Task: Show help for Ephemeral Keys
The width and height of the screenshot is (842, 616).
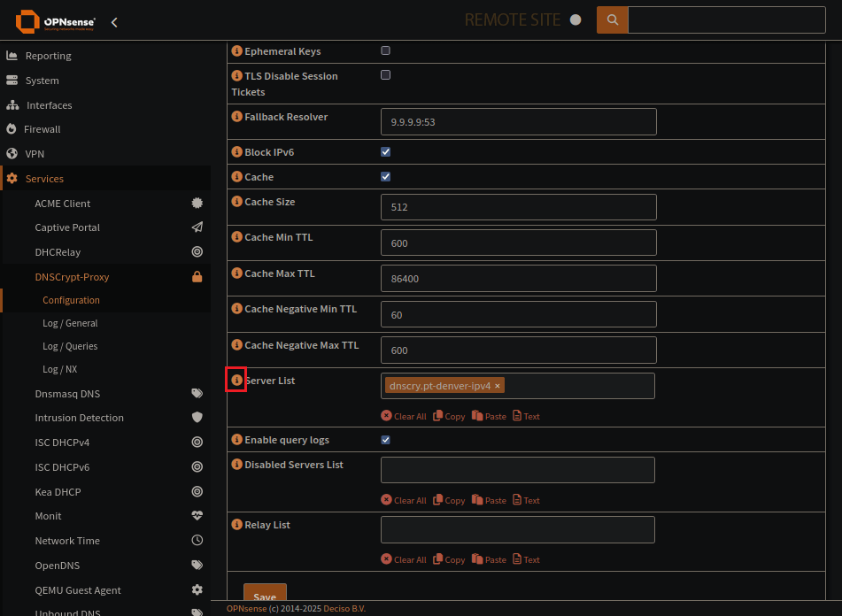Action: 236,51
